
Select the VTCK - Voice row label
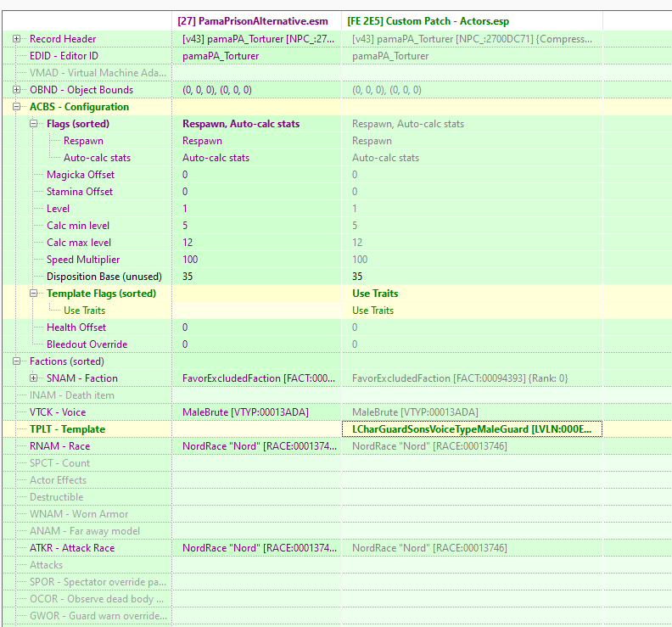click(58, 412)
